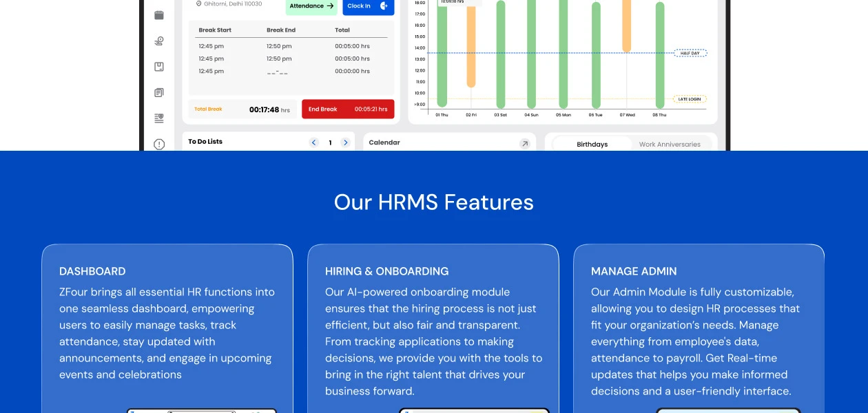Open the documents icon in sidebar
This screenshot has height=413, width=868.
coord(159,92)
